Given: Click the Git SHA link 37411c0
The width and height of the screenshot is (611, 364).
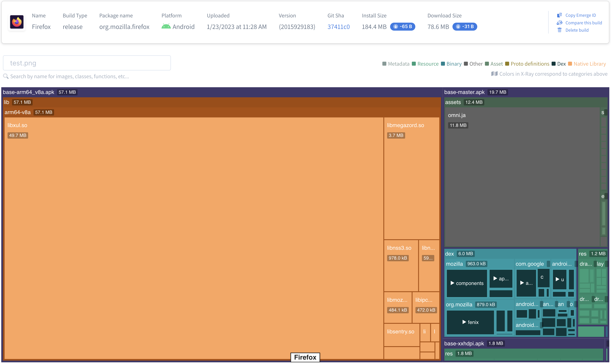Looking at the screenshot, I should pyautogui.click(x=338, y=26).
